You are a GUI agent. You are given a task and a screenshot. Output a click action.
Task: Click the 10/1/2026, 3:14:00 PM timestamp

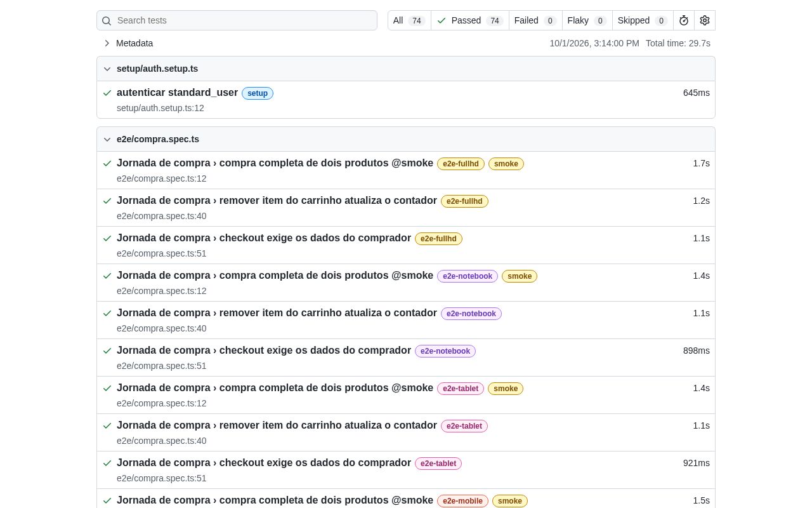coord(594,43)
